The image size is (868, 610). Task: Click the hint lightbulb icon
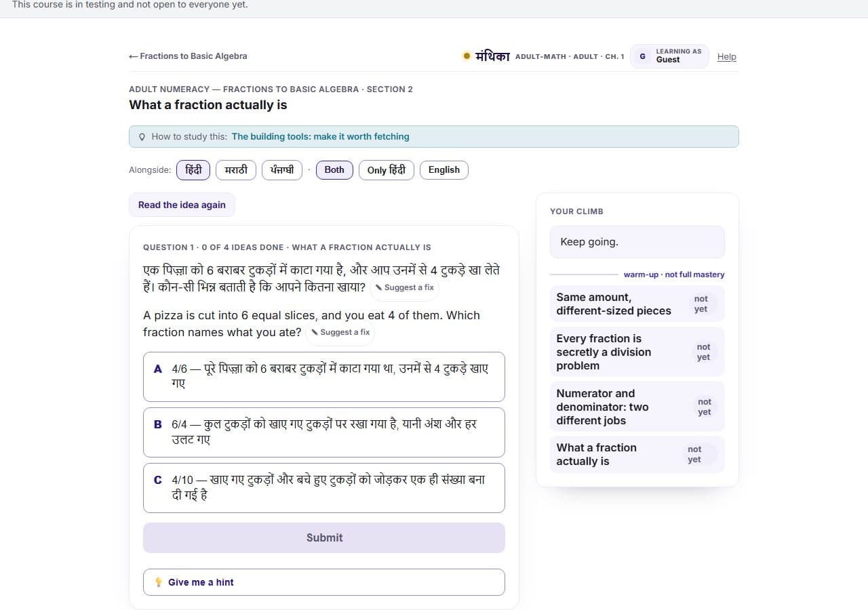tap(159, 582)
